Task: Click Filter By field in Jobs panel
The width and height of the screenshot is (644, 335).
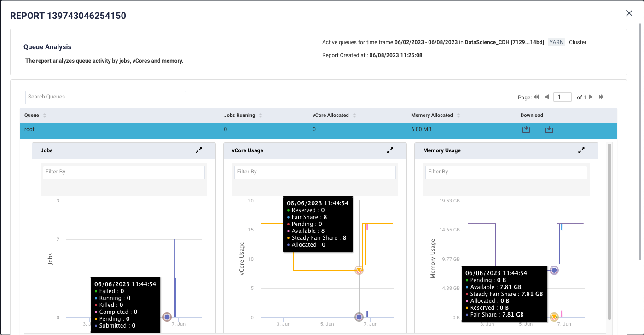Action: coord(124,172)
